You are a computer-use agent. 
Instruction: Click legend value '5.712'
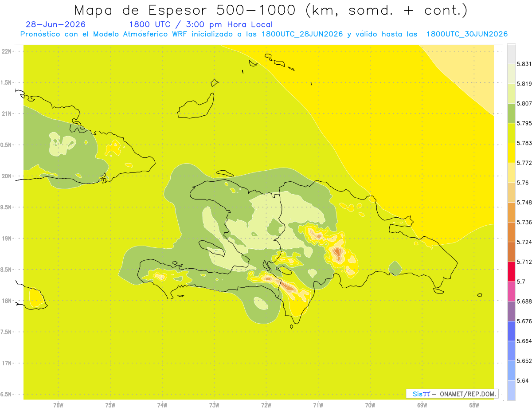point(524,262)
